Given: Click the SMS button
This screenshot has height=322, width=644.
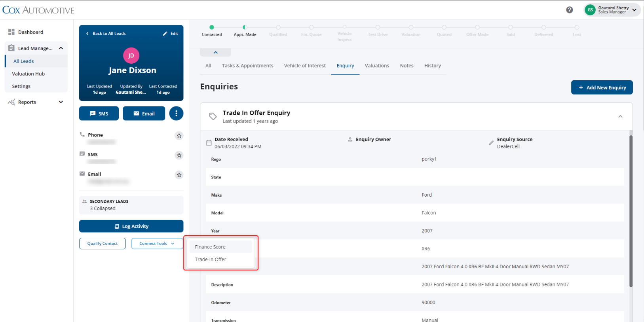Looking at the screenshot, I should pos(99,114).
